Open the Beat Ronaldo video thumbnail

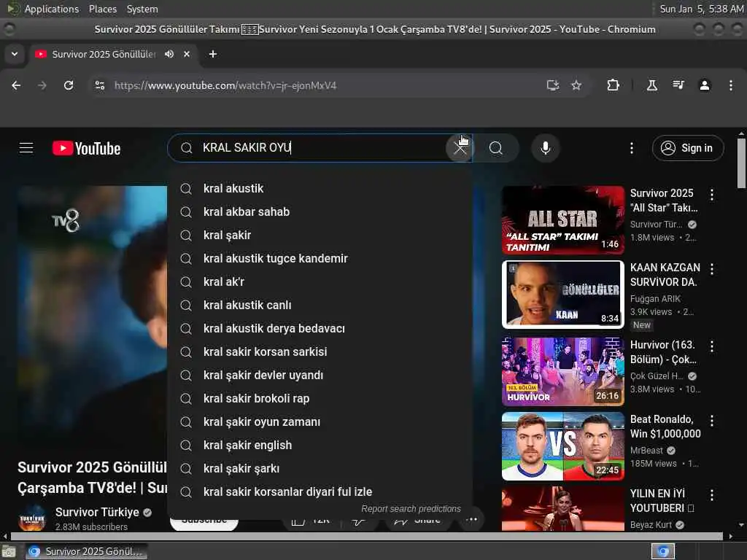562,446
